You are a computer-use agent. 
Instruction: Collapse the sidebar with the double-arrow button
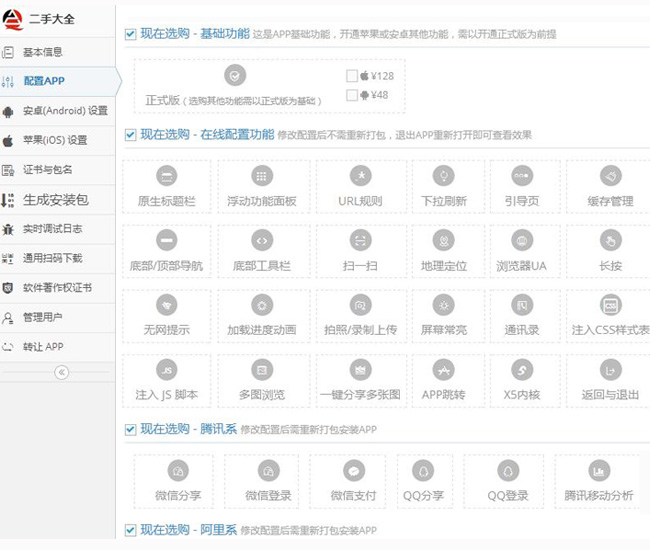click(x=61, y=372)
